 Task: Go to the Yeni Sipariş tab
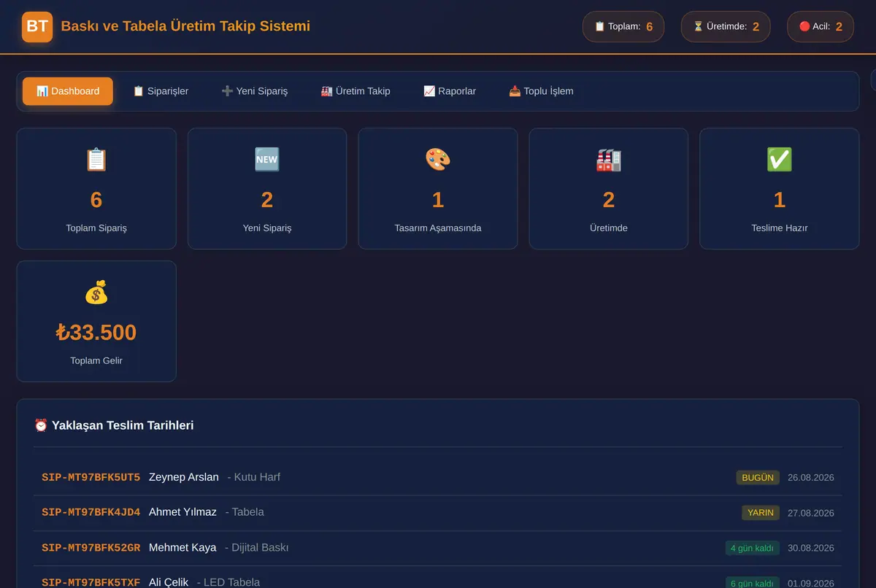coord(255,91)
